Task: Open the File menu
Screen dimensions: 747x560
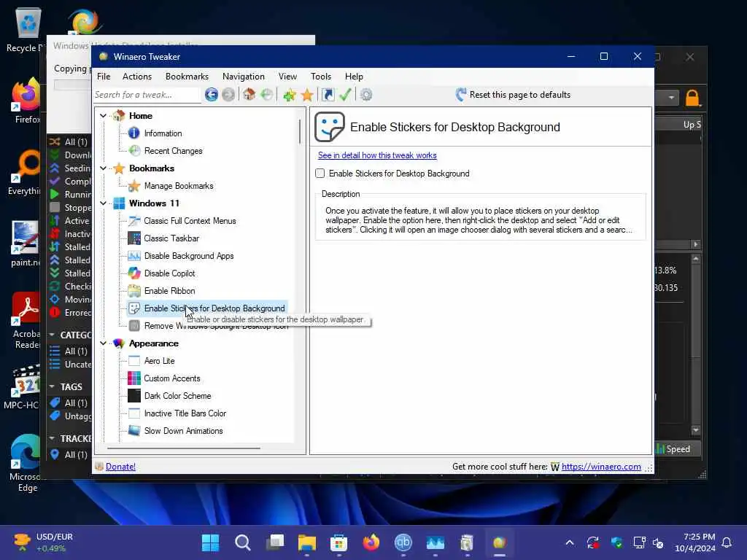Action: [x=104, y=76]
